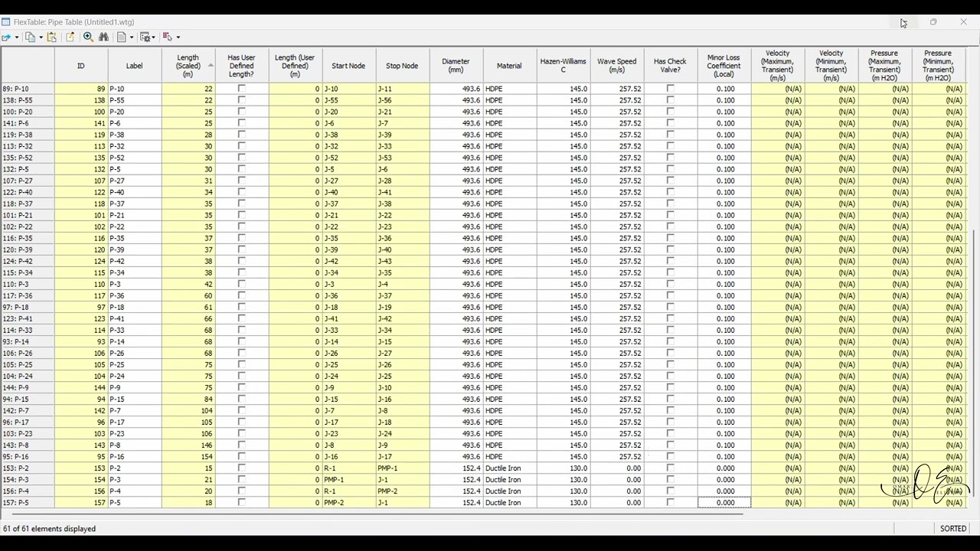
Task: Toggle Has Check Valve for P-23
Action: click(671, 434)
